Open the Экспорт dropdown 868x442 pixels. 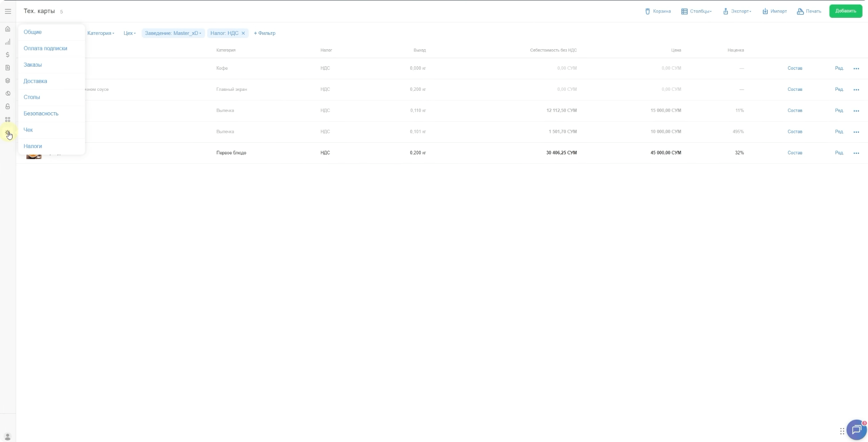[737, 11]
